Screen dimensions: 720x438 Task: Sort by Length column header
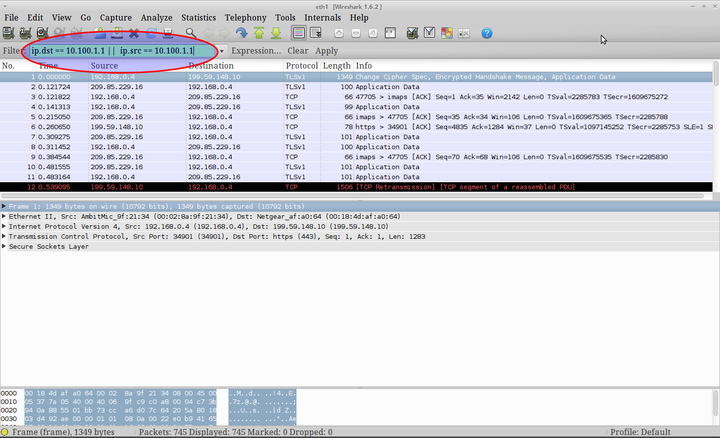(x=337, y=66)
